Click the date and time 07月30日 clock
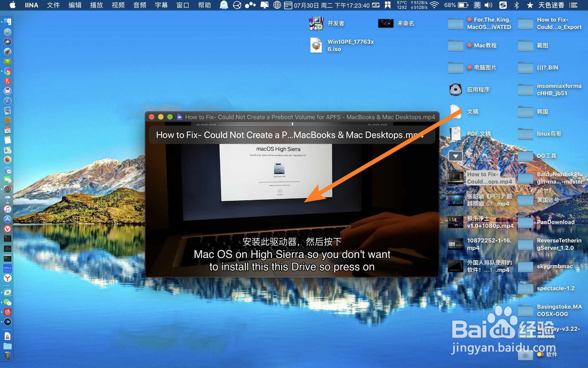The width and height of the screenshot is (588, 368). coord(332,5)
